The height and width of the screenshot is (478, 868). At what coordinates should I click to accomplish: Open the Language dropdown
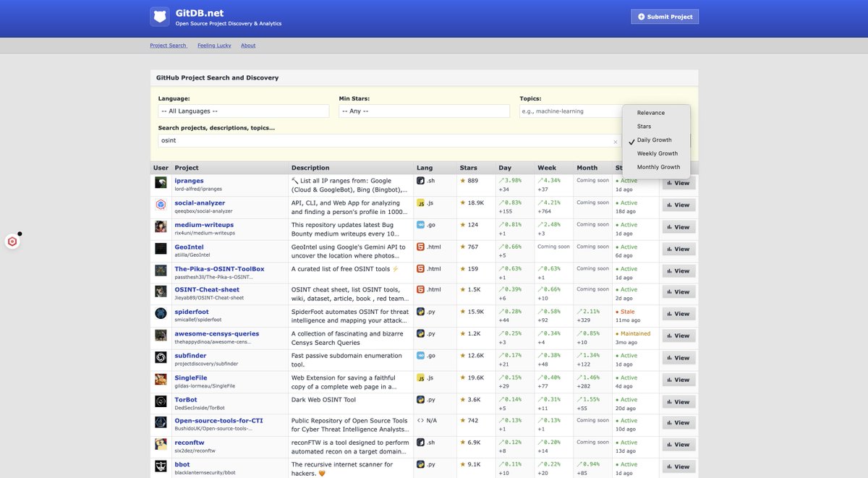242,111
